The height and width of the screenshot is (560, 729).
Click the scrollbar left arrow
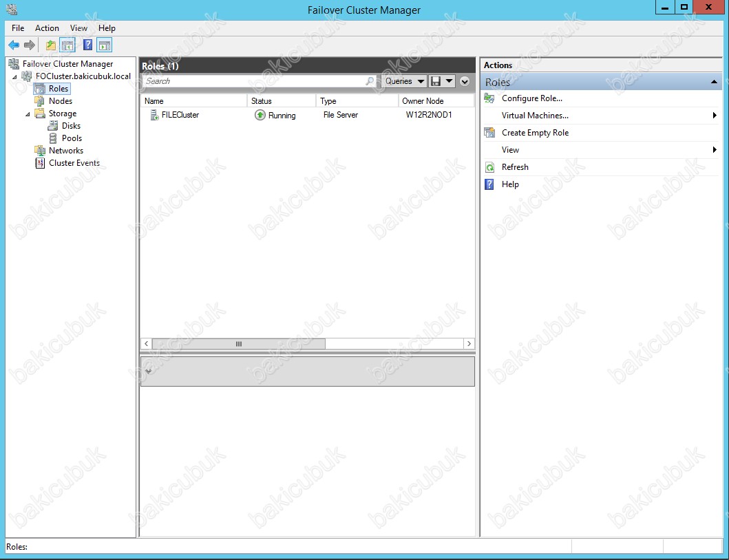(x=147, y=344)
